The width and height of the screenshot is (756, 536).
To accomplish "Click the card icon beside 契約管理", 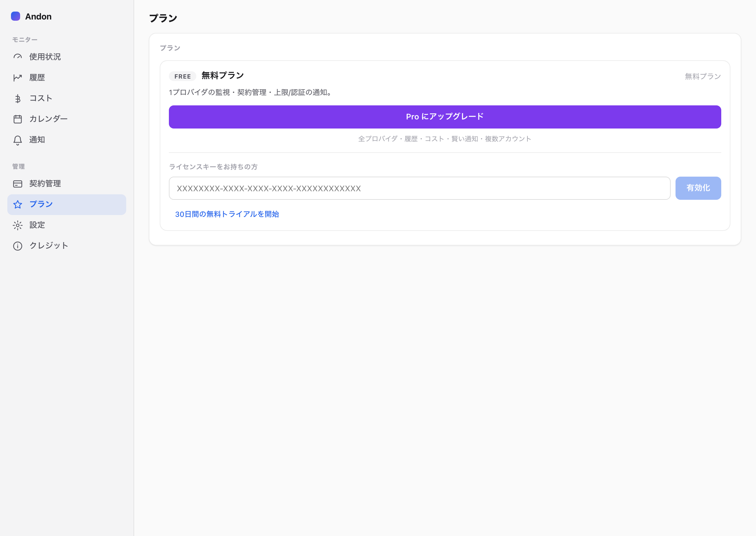I will [17, 184].
